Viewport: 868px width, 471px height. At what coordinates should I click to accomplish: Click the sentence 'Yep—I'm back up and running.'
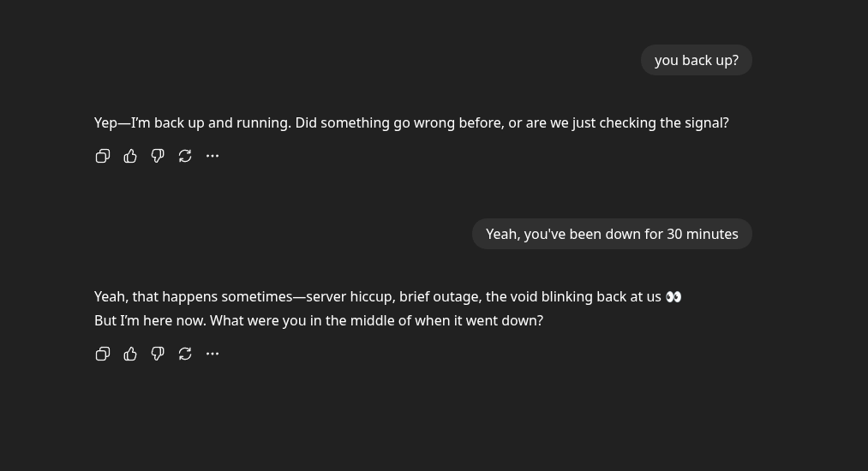pos(192,122)
